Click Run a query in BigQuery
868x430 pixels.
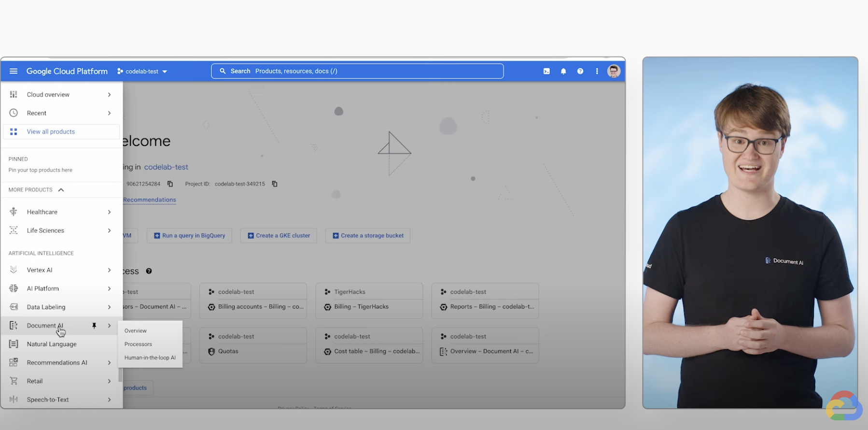click(189, 235)
